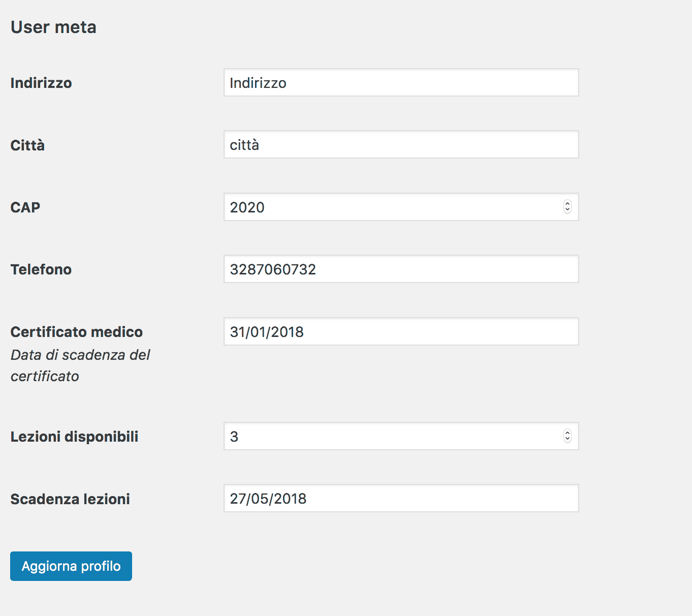The height and width of the screenshot is (616, 692).
Task: Click inside Lezioni disponibili number field
Action: 391,437
